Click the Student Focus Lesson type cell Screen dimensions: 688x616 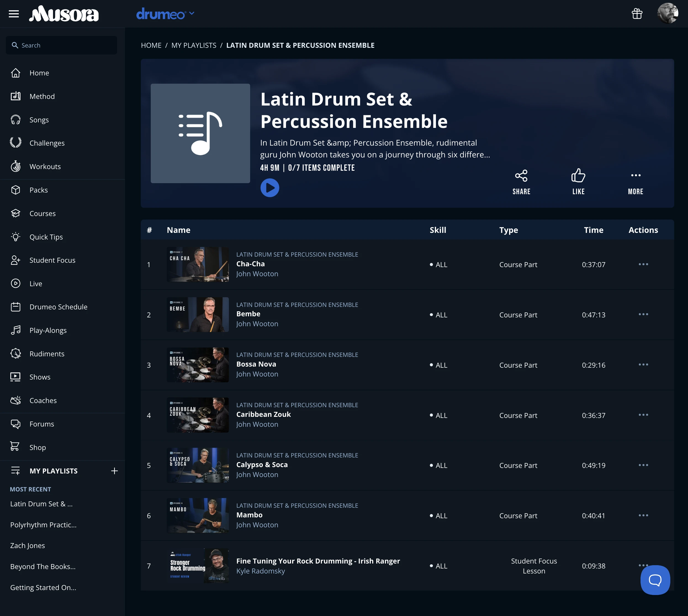point(534,566)
